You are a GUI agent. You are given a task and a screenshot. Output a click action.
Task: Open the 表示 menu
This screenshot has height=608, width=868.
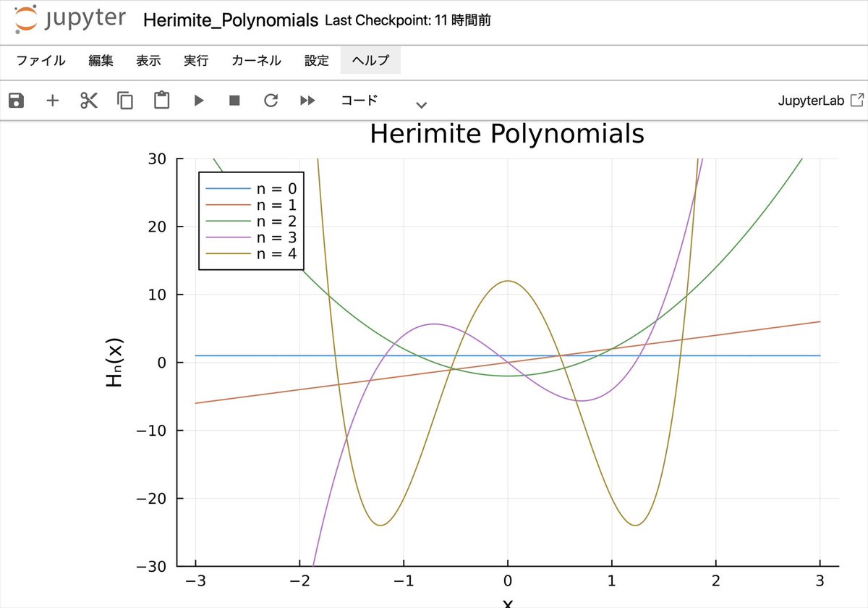148,61
